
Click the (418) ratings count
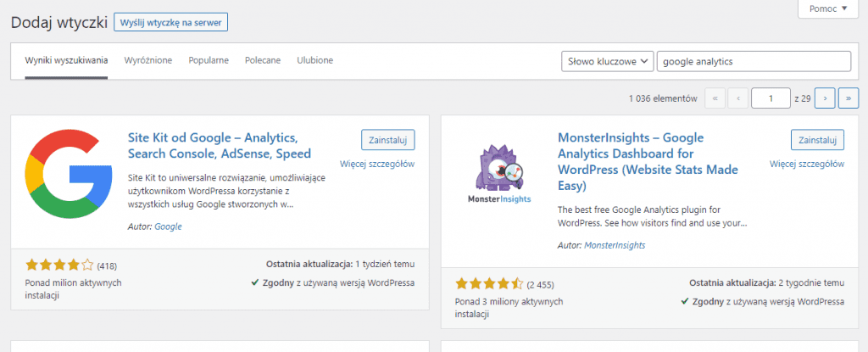tap(107, 265)
